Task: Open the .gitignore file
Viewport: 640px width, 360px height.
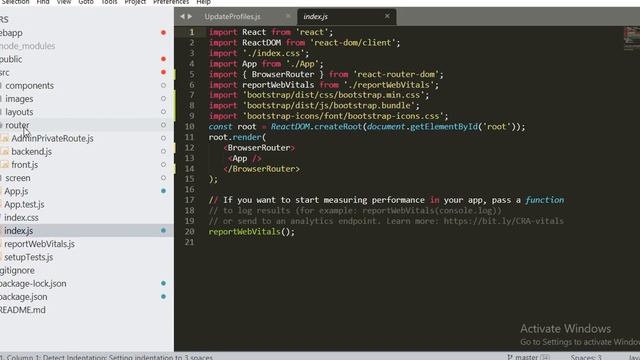Action: tap(17, 270)
